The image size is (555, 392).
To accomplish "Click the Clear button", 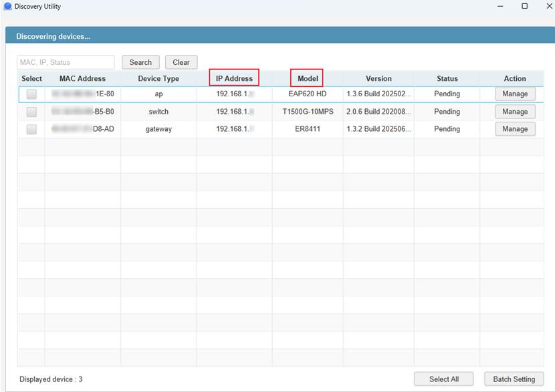I will point(181,62).
